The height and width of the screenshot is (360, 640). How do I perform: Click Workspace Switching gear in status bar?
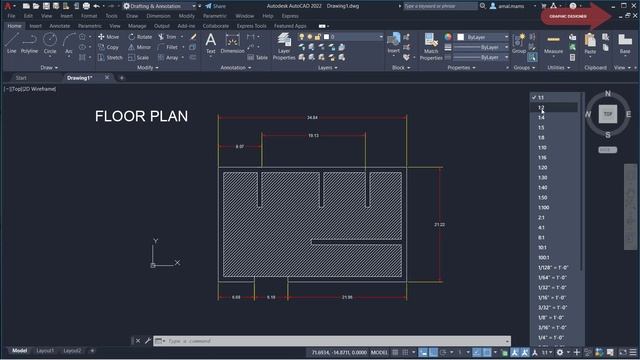[560, 352]
